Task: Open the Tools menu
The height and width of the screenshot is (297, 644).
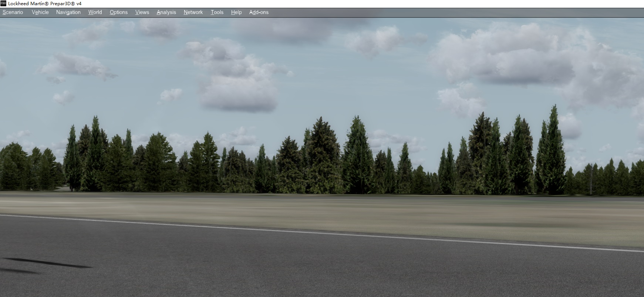Action: coord(217,12)
